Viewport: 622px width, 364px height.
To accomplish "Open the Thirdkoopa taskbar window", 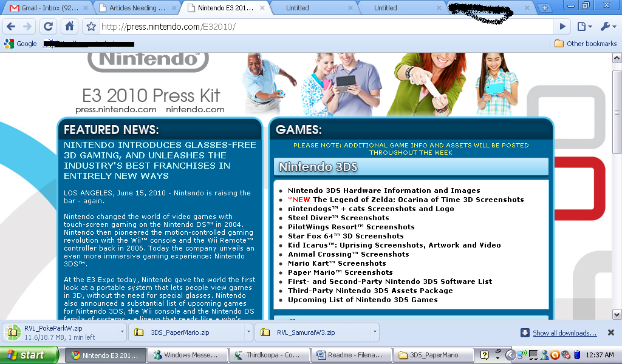I will click(x=270, y=355).
